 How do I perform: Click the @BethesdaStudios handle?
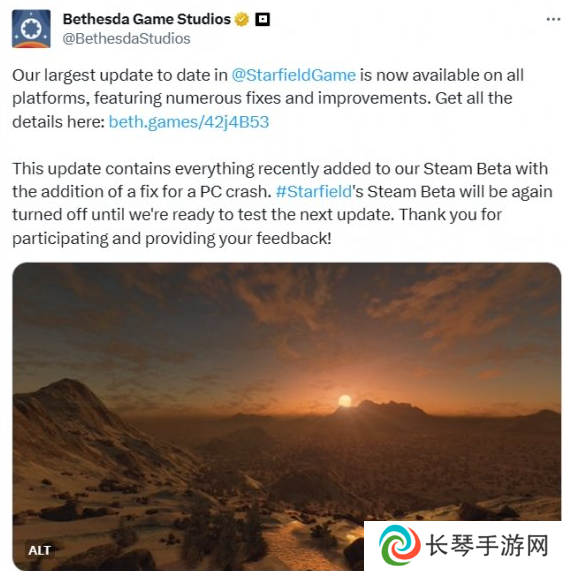click(x=126, y=39)
